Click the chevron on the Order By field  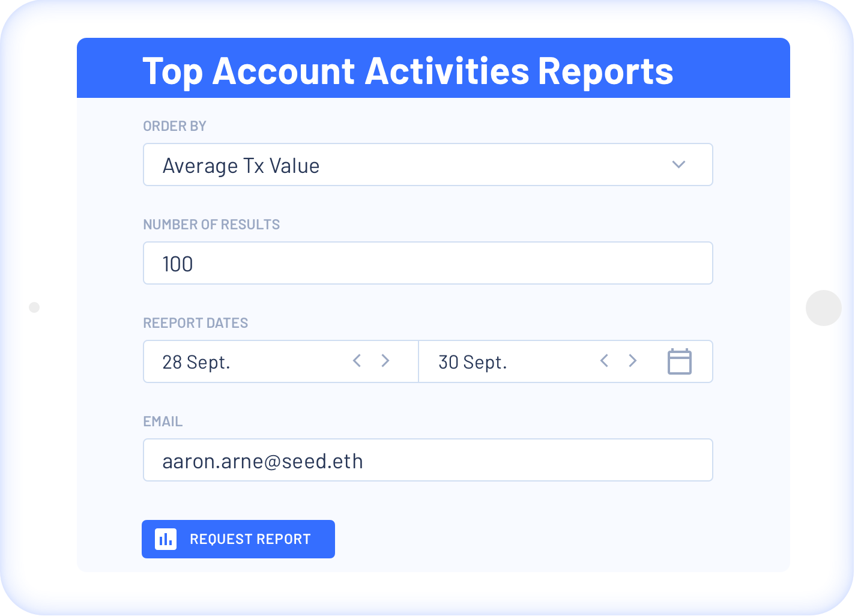(x=678, y=165)
